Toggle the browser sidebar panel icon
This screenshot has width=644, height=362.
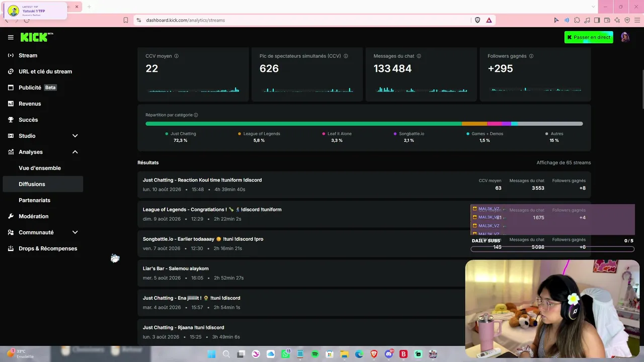(597, 20)
